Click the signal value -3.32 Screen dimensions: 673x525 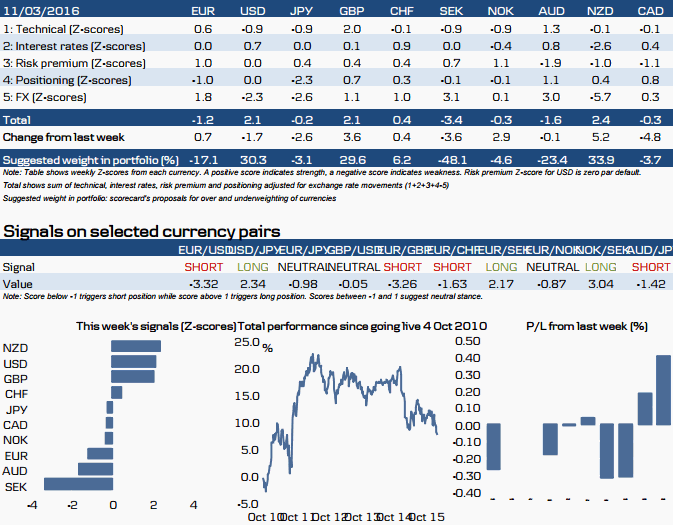tap(201, 284)
